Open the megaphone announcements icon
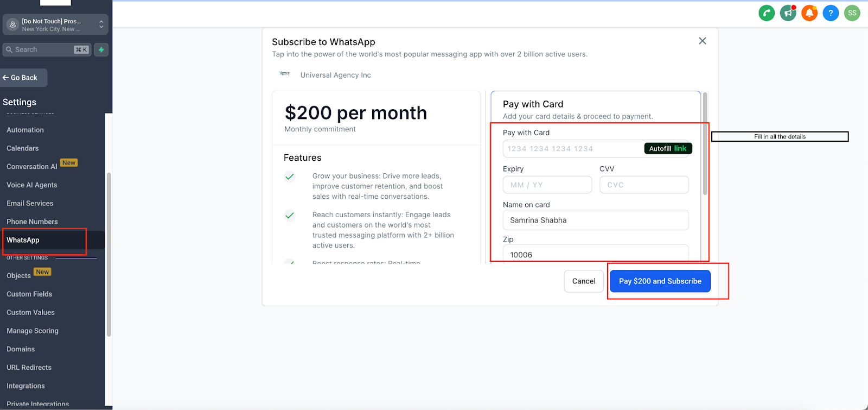This screenshot has width=868, height=410. tap(788, 13)
